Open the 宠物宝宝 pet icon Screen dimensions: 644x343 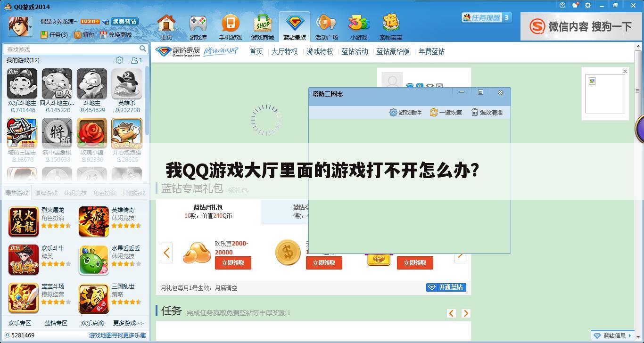pyautogui.click(x=390, y=23)
